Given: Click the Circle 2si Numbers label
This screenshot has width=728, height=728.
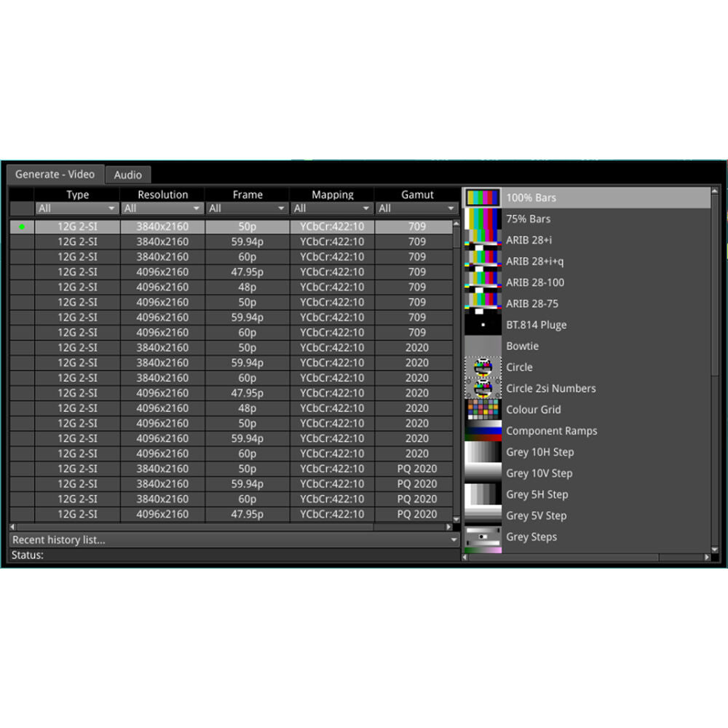Looking at the screenshot, I should point(551,389).
